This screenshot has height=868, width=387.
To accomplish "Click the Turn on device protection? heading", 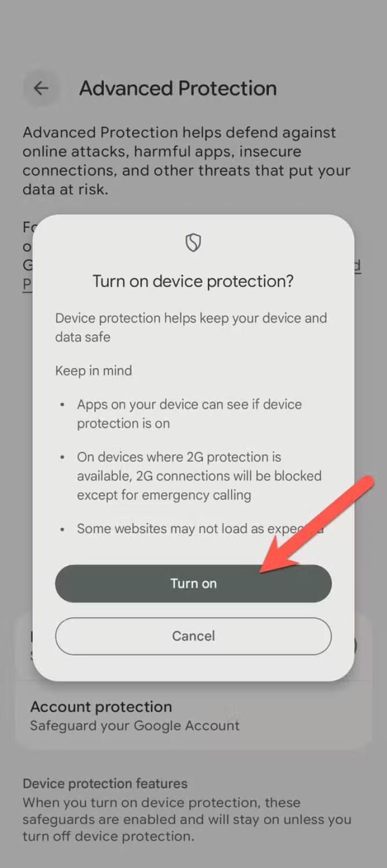I will 193,281.
